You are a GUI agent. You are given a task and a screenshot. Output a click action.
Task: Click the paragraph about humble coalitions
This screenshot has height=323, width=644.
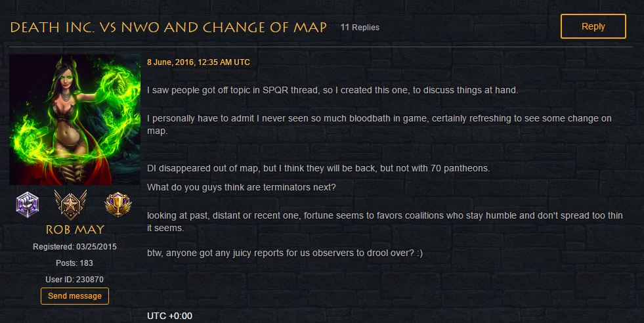pos(385,221)
